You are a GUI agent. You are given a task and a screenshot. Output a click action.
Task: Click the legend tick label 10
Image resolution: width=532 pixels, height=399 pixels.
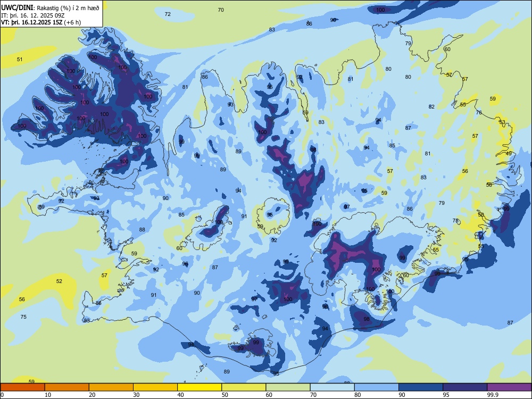[48, 395]
